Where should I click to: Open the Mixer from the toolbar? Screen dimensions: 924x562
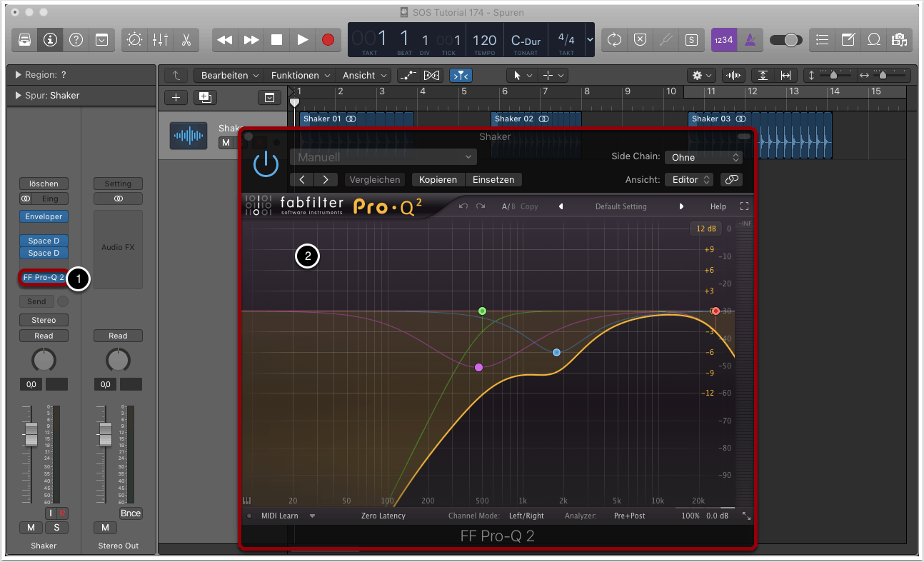coord(160,40)
